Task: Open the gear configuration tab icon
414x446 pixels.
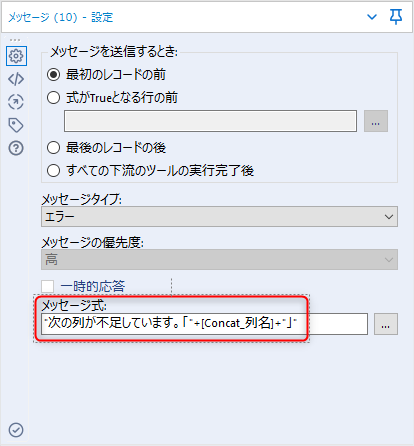Action: (x=16, y=56)
